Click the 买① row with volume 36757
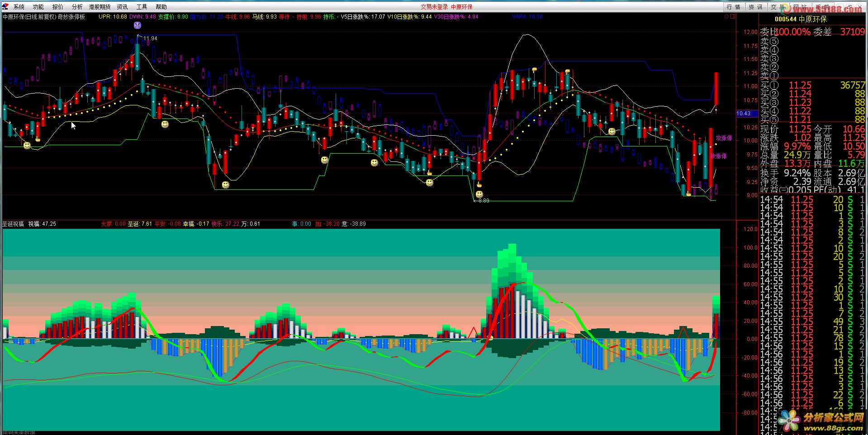This screenshot has width=868, height=435. (813, 85)
